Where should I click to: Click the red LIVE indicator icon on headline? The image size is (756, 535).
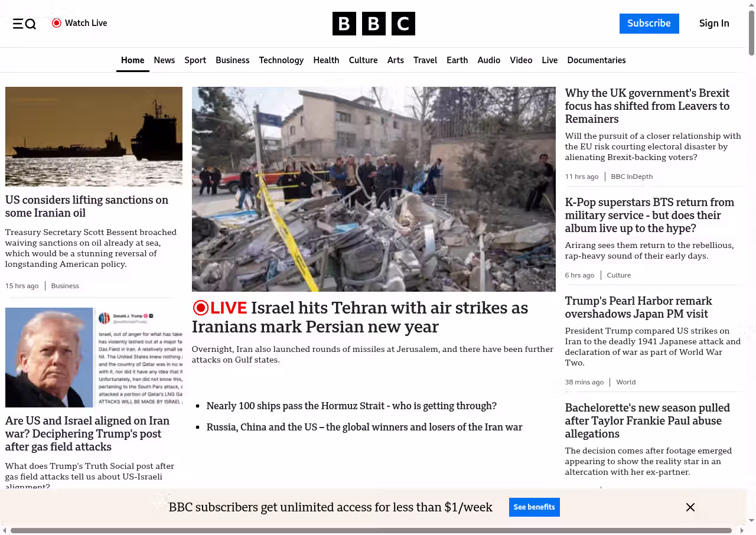pyautogui.click(x=201, y=308)
